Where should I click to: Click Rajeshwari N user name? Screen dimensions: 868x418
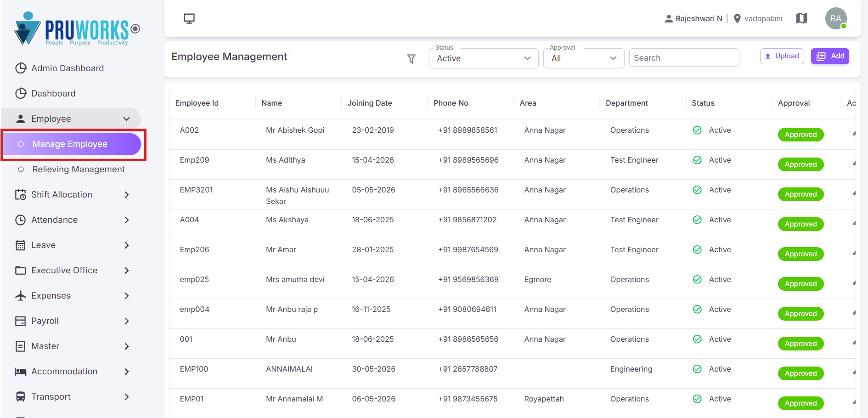[699, 18]
